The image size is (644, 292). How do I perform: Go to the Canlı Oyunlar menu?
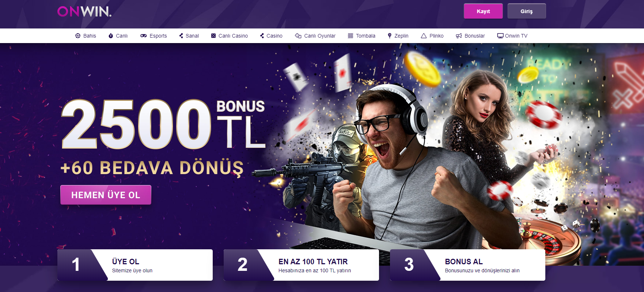coord(320,36)
